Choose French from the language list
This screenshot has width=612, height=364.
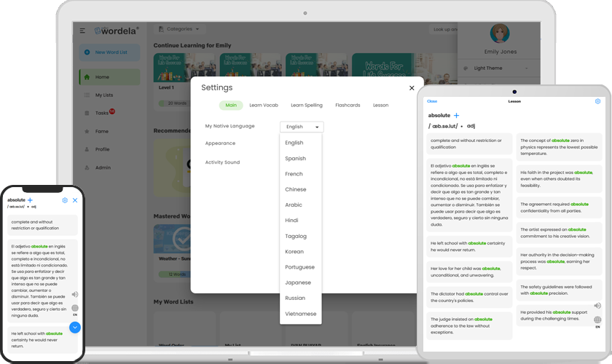pos(300,174)
